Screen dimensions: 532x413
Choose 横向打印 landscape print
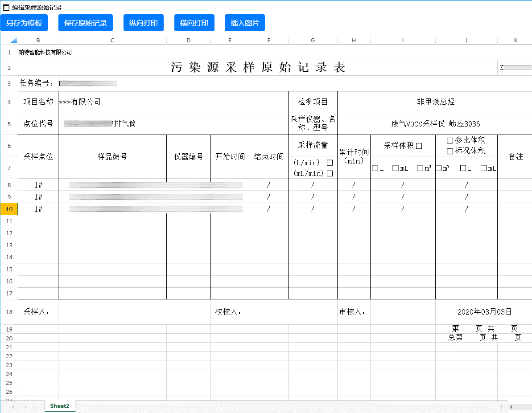(x=194, y=23)
